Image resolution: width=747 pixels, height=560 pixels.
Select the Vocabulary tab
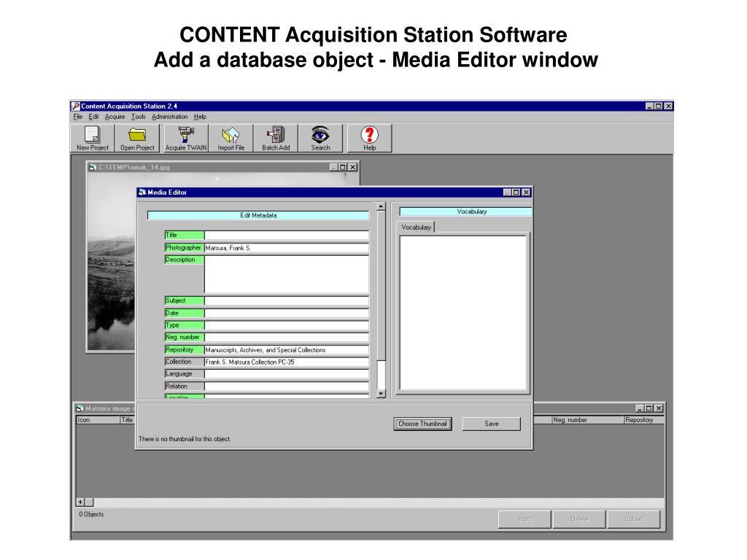coord(416,227)
